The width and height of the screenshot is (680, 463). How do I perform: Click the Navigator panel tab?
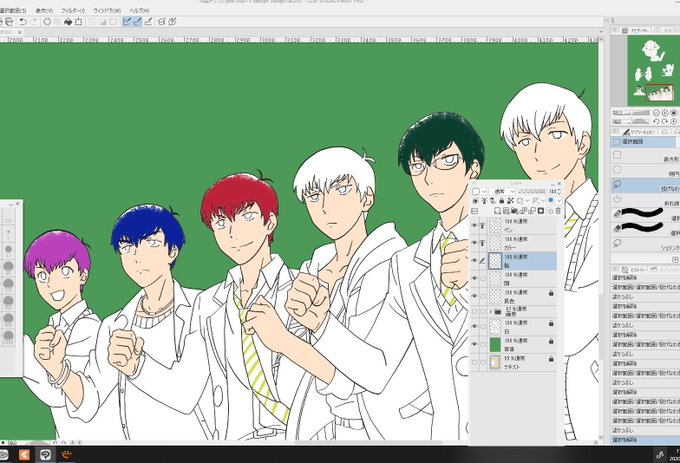tap(636, 31)
